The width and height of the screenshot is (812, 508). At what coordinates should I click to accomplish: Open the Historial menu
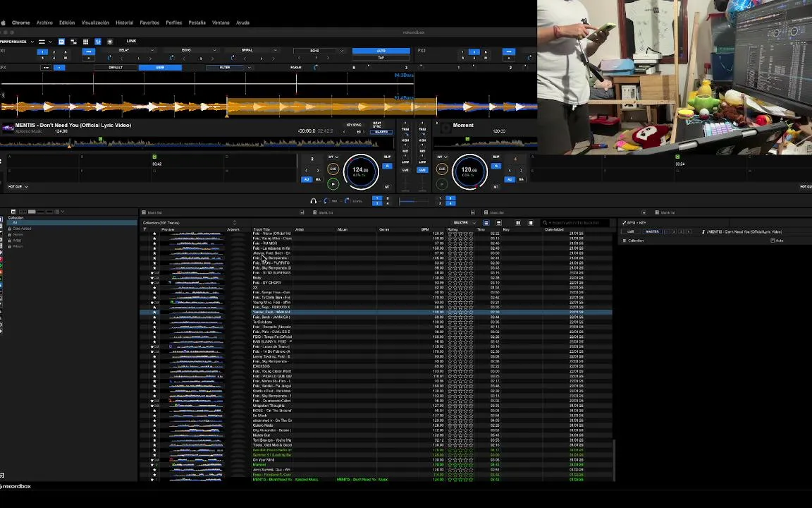pos(124,23)
